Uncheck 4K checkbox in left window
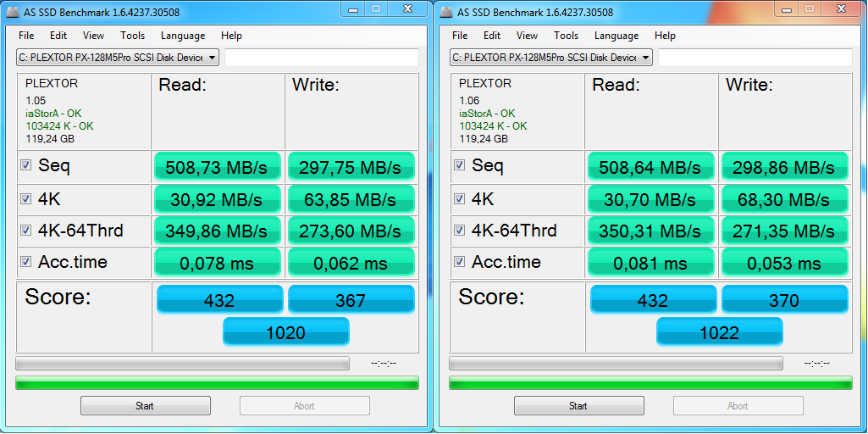This screenshot has height=434, width=868. pyautogui.click(x=25, y=199)
